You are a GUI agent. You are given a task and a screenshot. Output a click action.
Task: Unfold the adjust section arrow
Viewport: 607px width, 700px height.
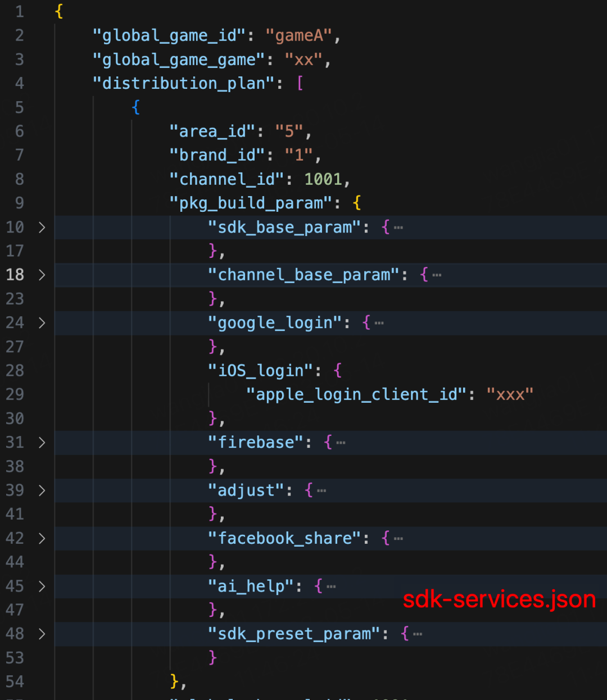[42, 490]
